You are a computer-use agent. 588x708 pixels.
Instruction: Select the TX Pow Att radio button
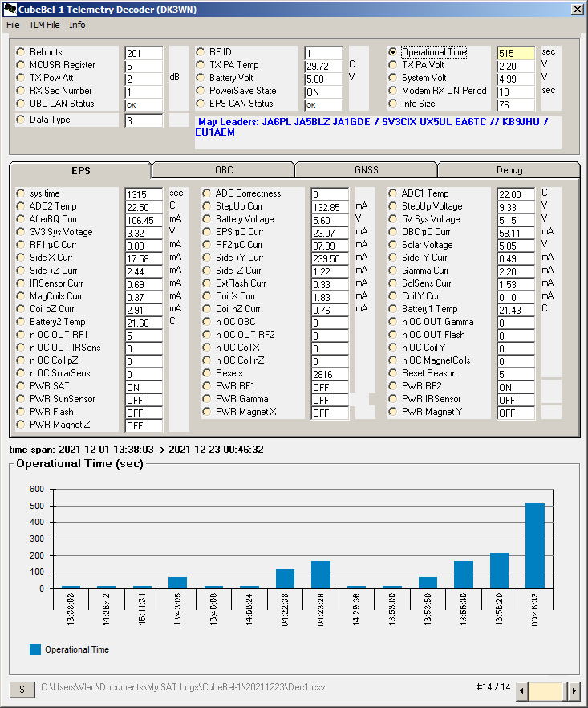click(21, 78)
